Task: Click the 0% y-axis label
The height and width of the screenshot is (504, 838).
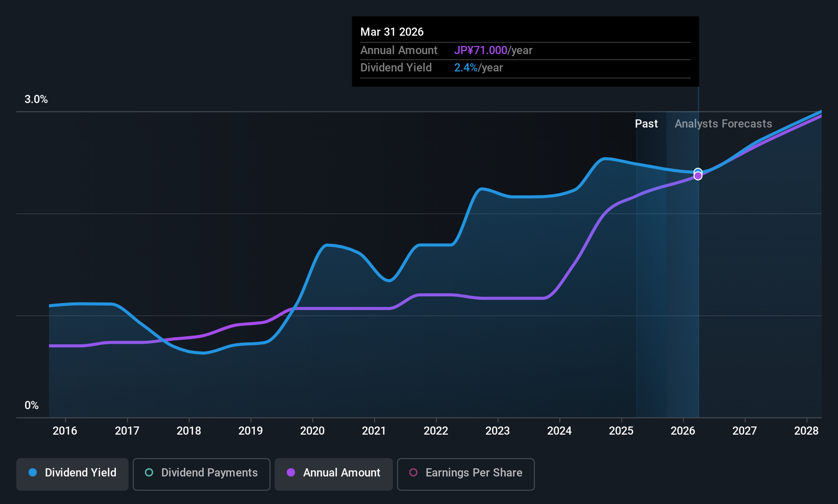Action: pyautogui.click(x=32, y=405)
